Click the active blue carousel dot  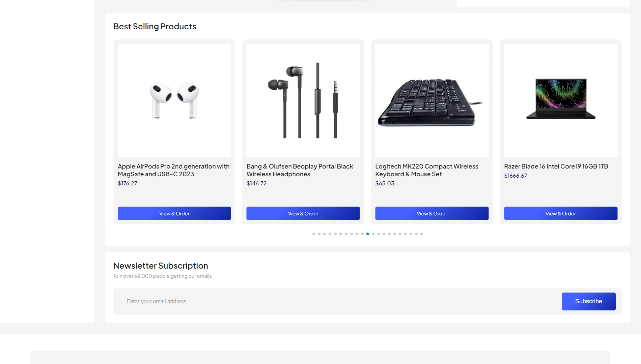(368, 234)
